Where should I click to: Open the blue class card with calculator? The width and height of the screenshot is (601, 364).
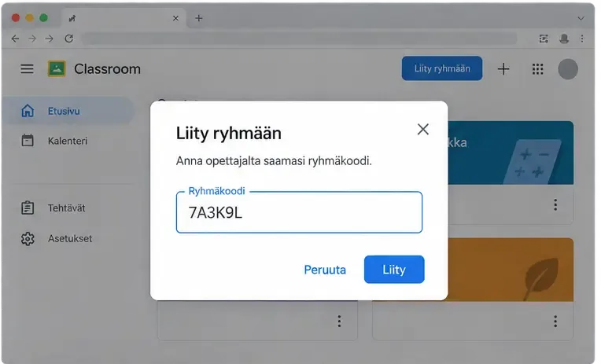pyautogui.click(x=511, y=153)
